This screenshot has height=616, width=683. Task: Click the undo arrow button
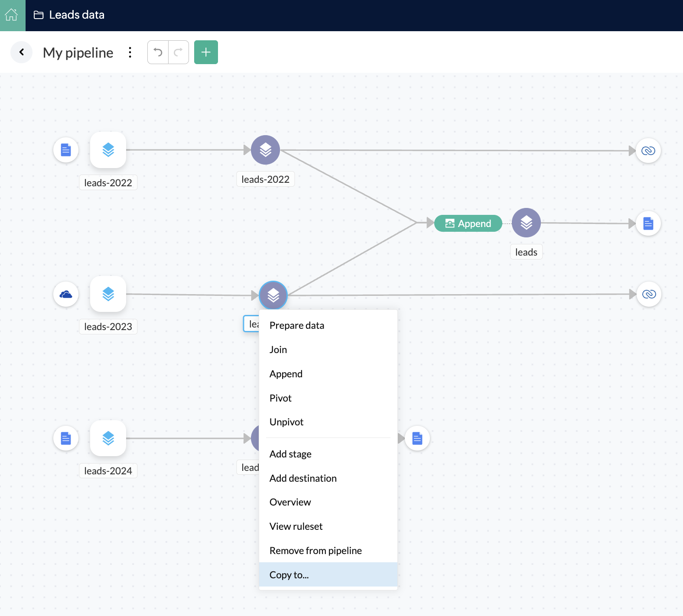coord(158,52)
